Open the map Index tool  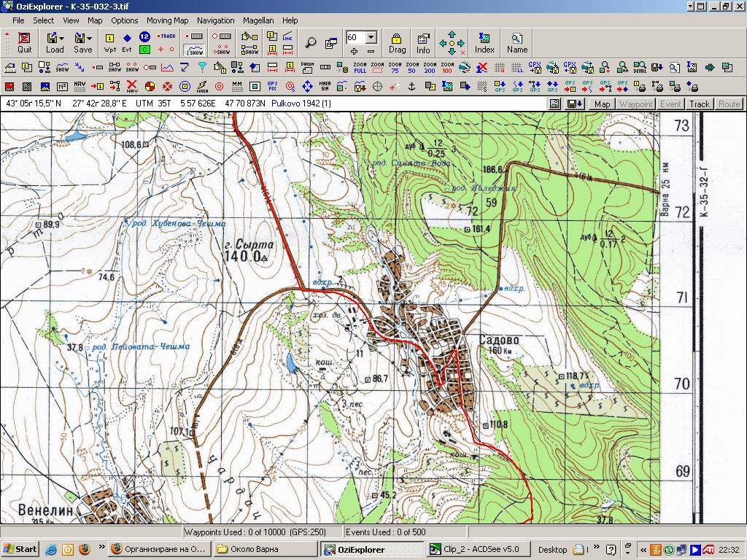(484, 42)
